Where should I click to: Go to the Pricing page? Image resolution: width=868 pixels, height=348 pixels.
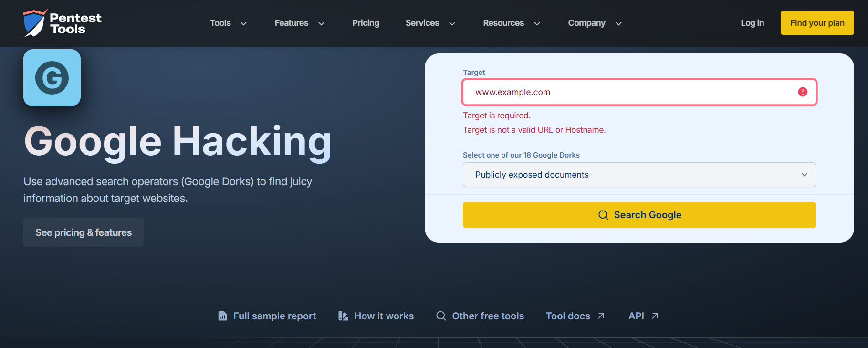[366, 23]
